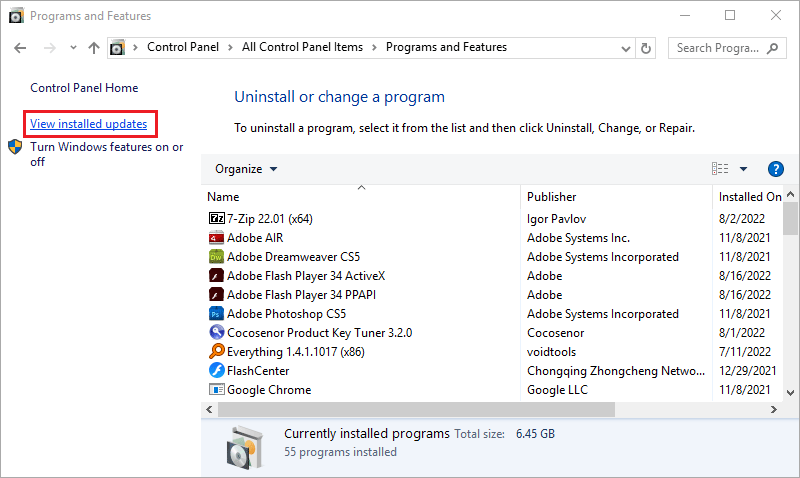
Task: Click the Adobe Photoshop CS5 icon
Action: [x=216, y=314]
